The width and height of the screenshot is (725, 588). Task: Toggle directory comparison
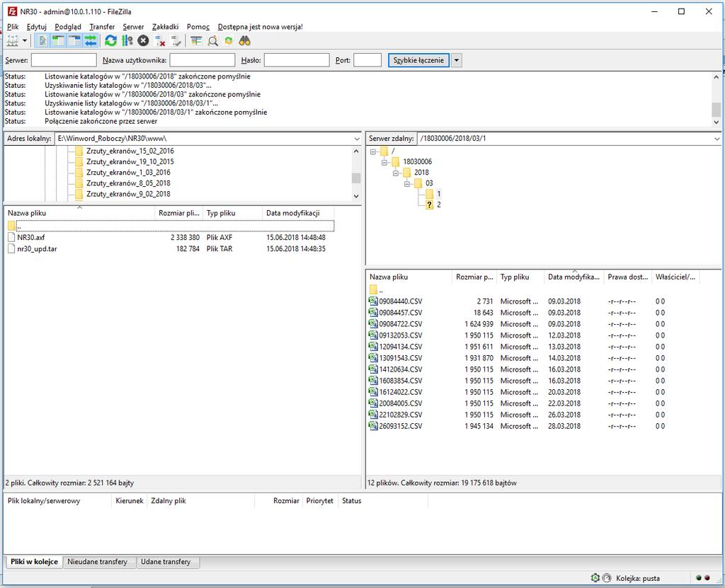tap(212, 41)
